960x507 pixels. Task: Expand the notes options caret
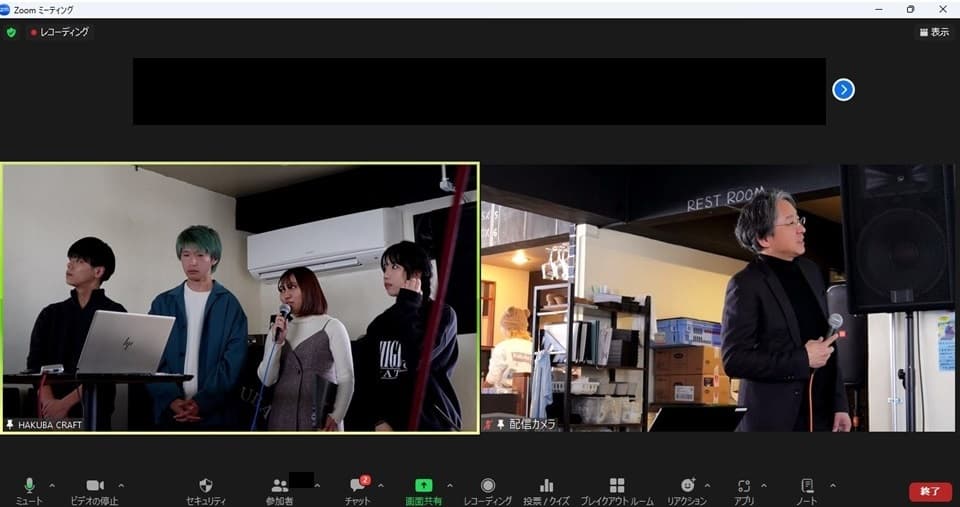click(832, 486)
